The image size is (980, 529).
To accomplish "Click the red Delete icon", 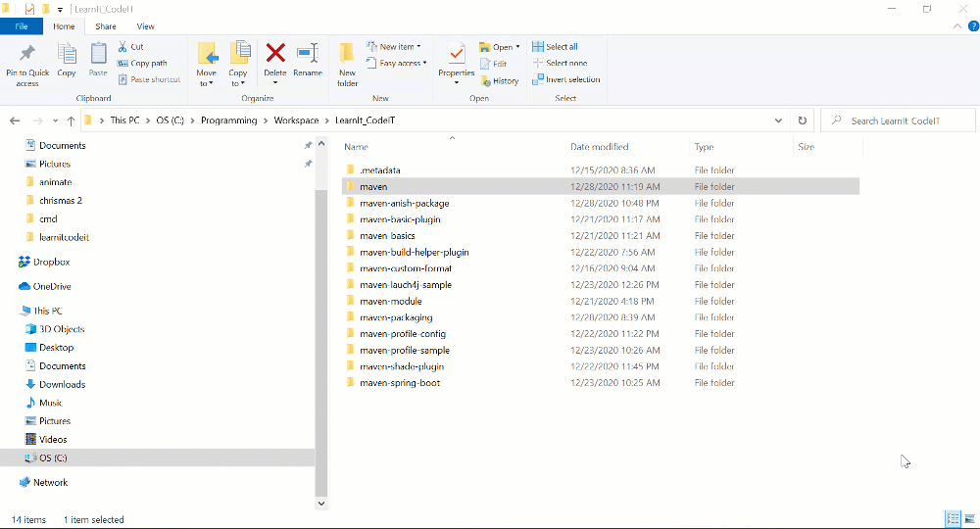I will 275,55.
